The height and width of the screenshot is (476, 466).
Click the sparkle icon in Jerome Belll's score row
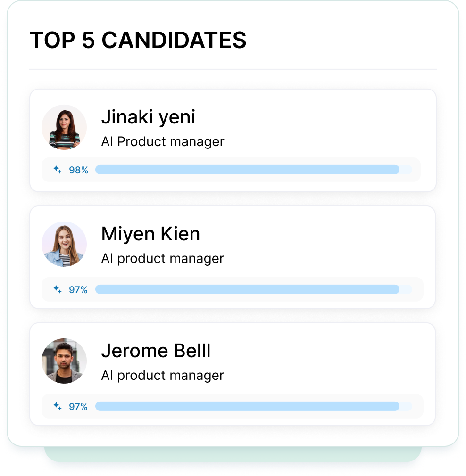click(58, 406)
